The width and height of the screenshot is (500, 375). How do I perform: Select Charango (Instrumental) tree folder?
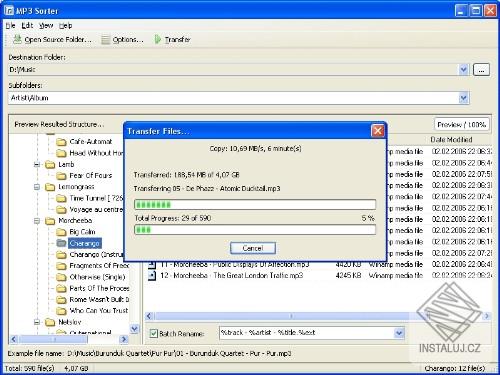(x=96, y=255)
